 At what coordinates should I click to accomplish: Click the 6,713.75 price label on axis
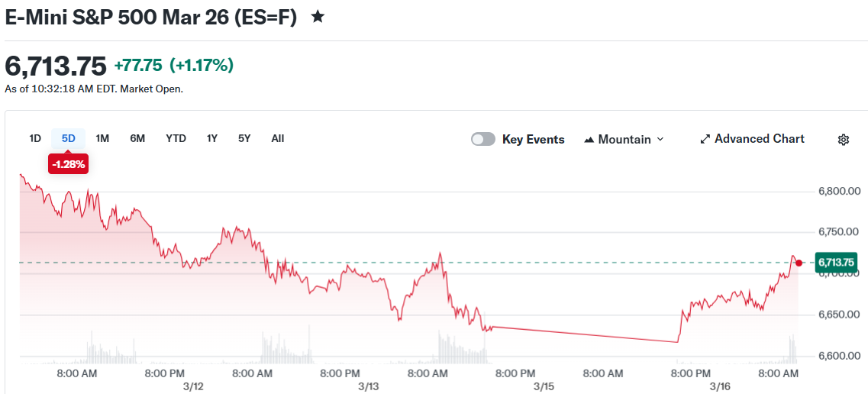[x=836, y=263]
